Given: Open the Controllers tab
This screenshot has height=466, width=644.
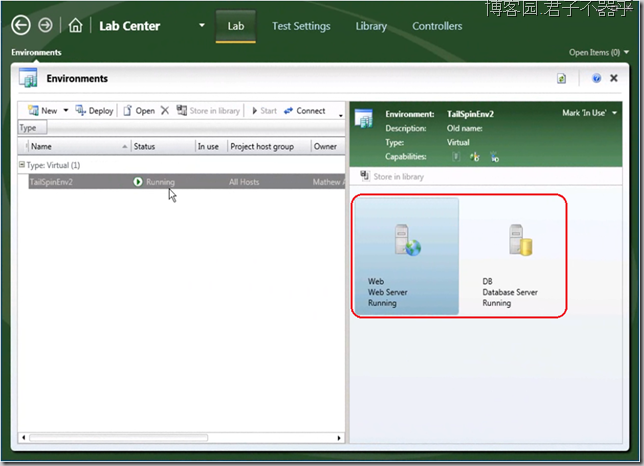Looking at the screenshot, I should (437, 26).
